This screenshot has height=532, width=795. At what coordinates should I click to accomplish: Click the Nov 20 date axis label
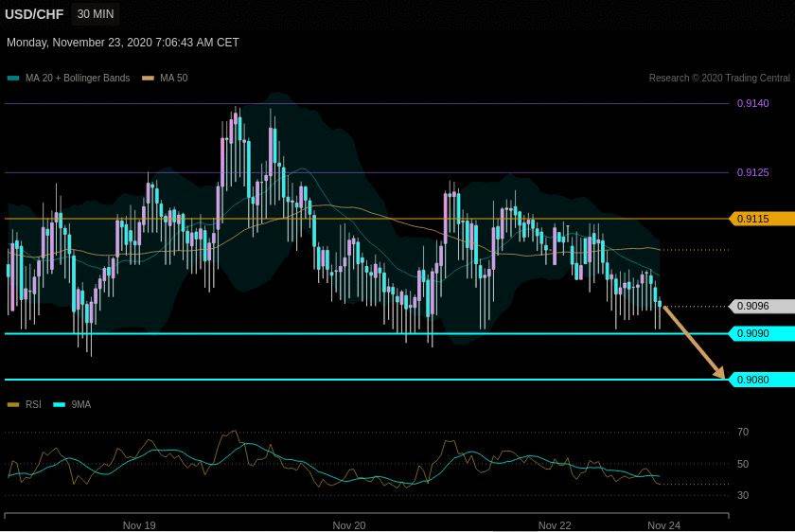349,525
